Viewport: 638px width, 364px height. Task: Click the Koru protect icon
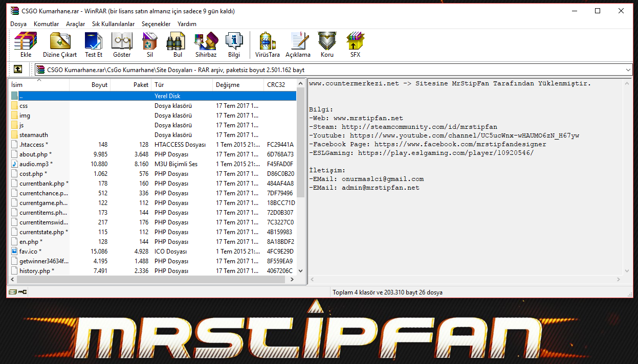click(x=327, y=41)
